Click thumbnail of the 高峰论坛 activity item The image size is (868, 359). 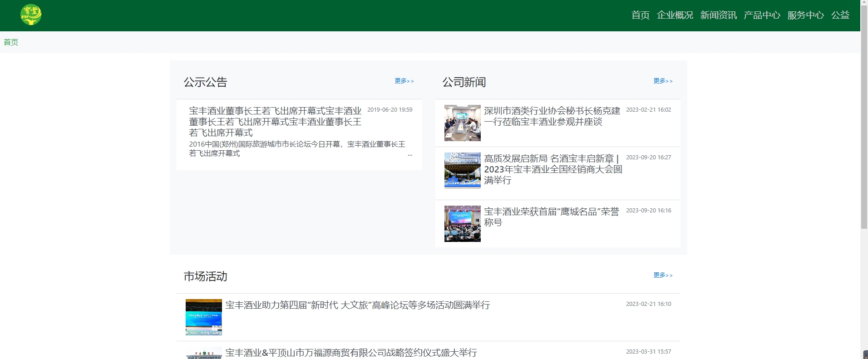click(x=203, y=317)
